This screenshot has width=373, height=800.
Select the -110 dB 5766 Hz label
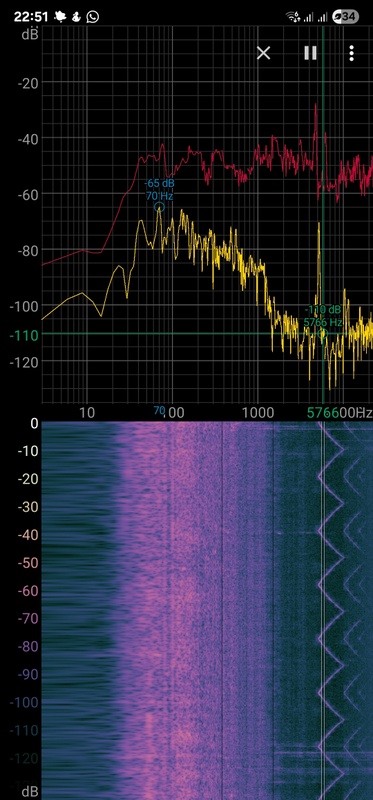tap(323, 316)
